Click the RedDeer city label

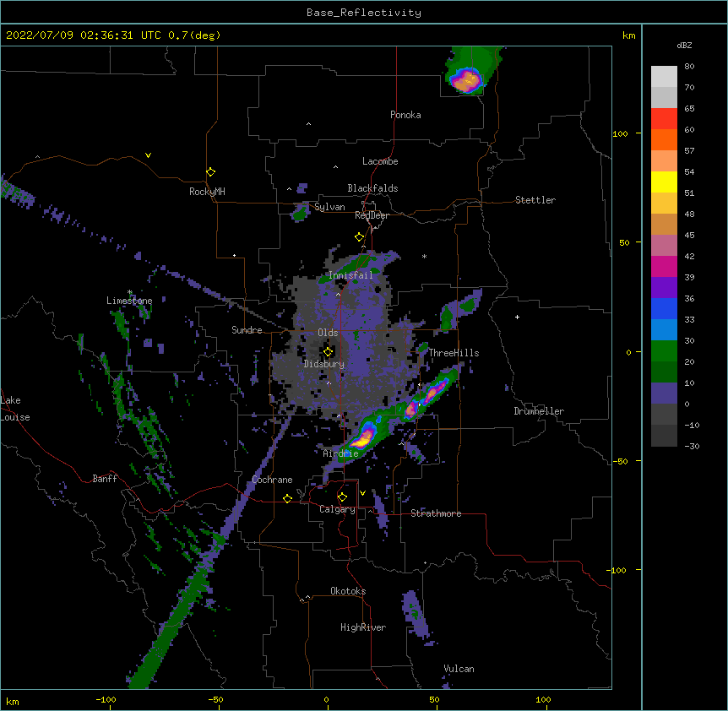(372, 215)
